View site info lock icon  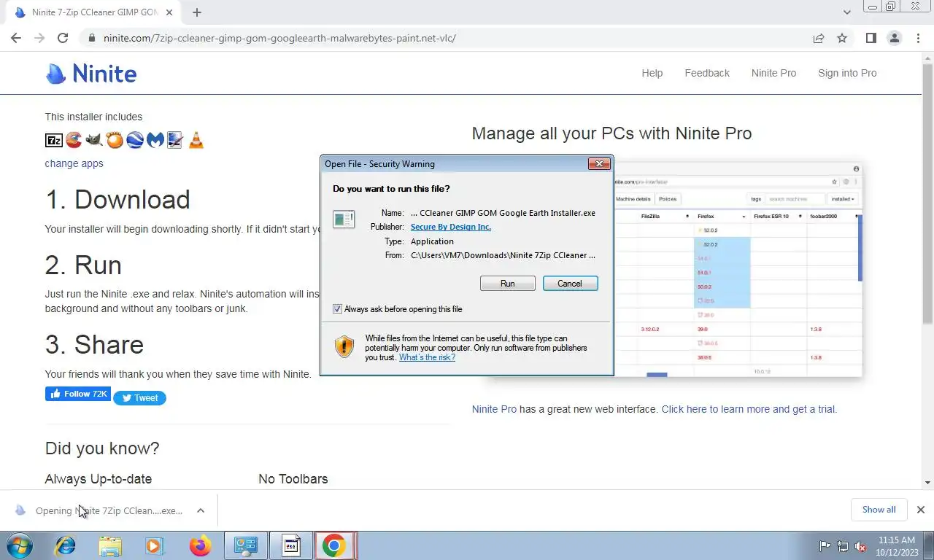[x=91, y=38]
